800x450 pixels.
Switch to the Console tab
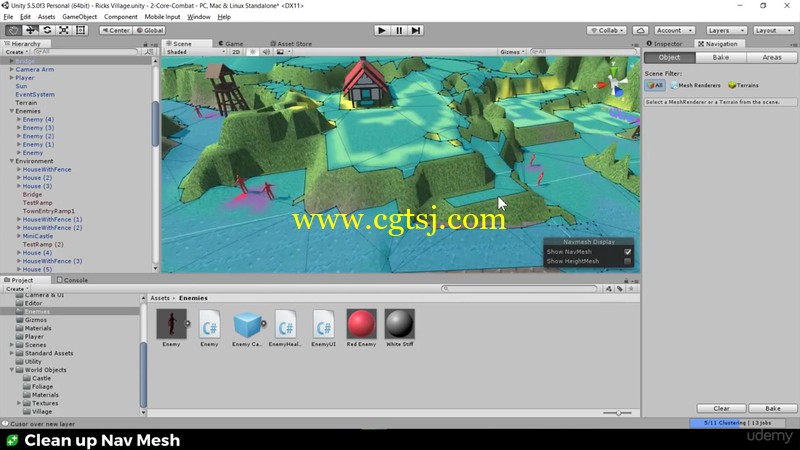(72, 280)
